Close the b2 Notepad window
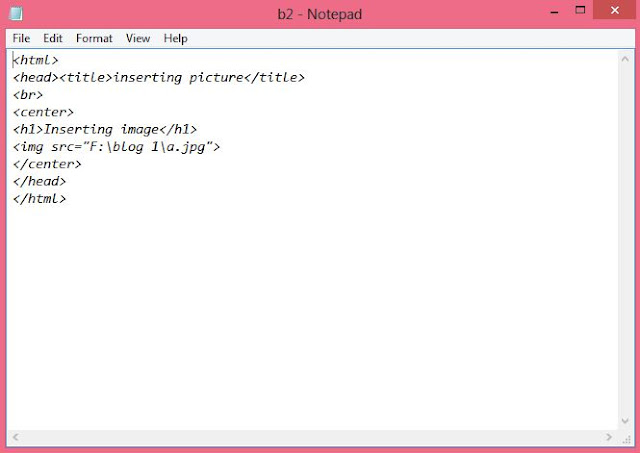 (615, 10)
